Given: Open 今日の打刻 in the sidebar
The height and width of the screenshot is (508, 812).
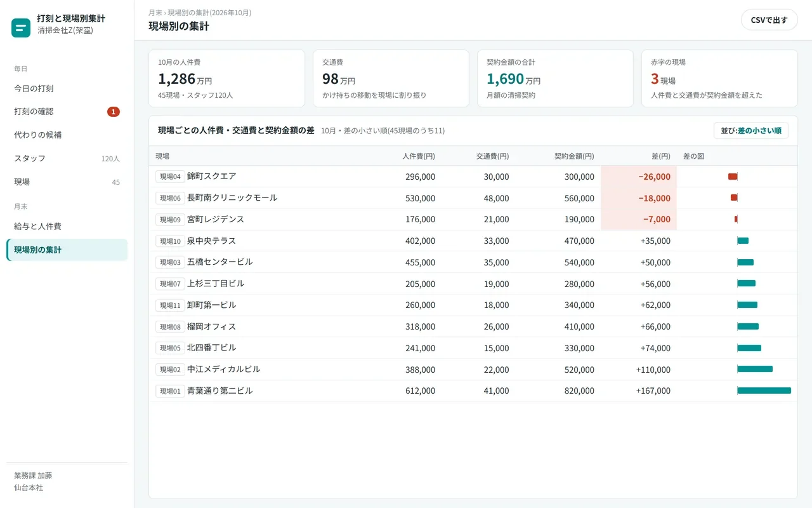Looking at the screenshot, I should [67, 88].
